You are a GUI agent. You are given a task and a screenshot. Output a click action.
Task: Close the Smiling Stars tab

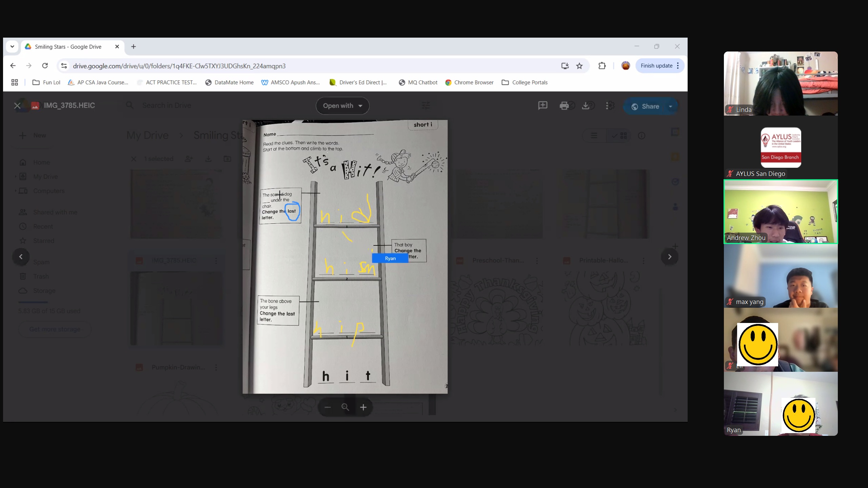pos(117,47)
